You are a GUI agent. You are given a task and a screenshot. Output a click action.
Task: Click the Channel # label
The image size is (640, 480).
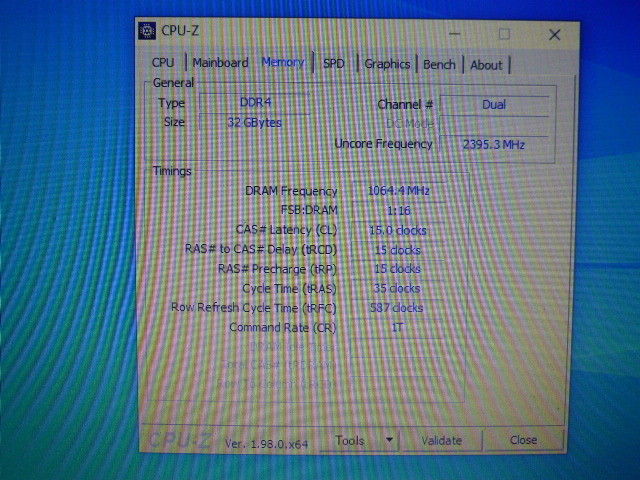point(405,104)
